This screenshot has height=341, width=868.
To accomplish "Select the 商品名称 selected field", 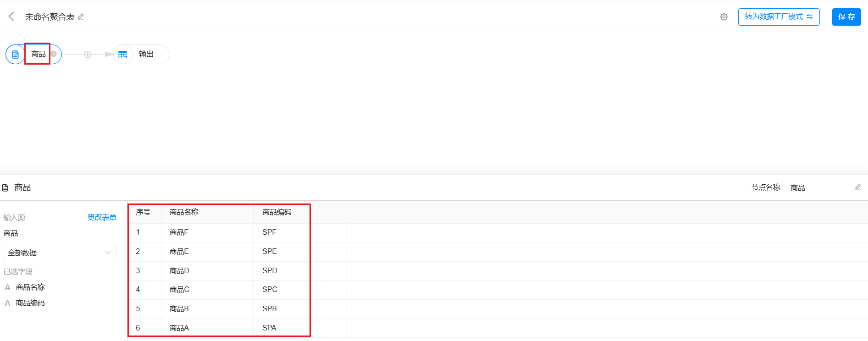I will pos(30,287).
